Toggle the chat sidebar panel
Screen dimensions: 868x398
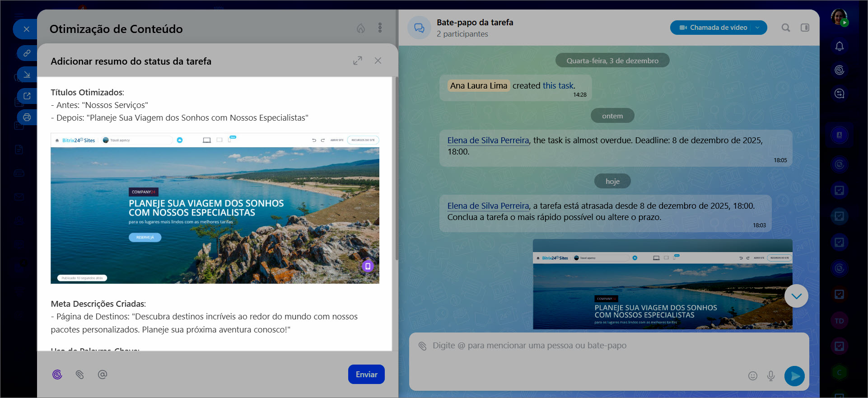pyautogui.click(x=805, y=28)
